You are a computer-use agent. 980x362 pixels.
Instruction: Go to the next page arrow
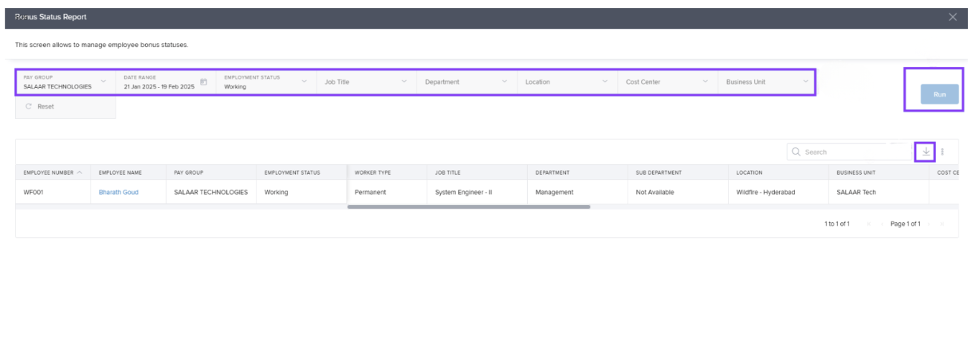pyautogui.click(x=930, y=224)
